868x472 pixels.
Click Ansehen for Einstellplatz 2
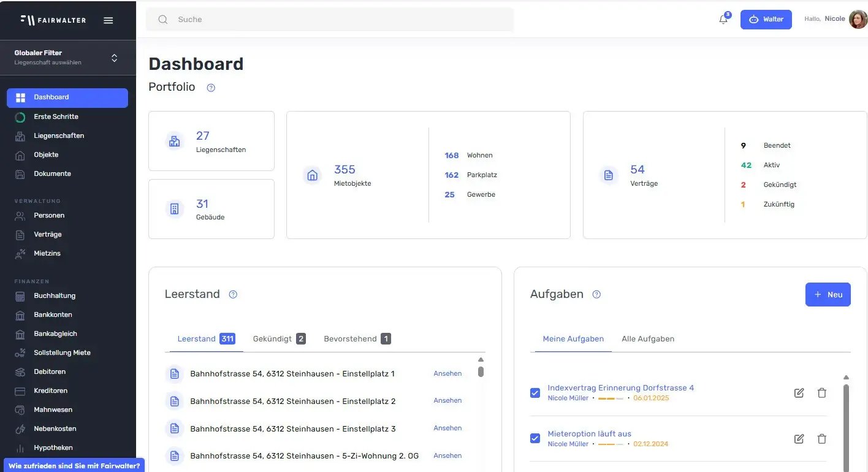pyautogui.click(x=447, y=400)
